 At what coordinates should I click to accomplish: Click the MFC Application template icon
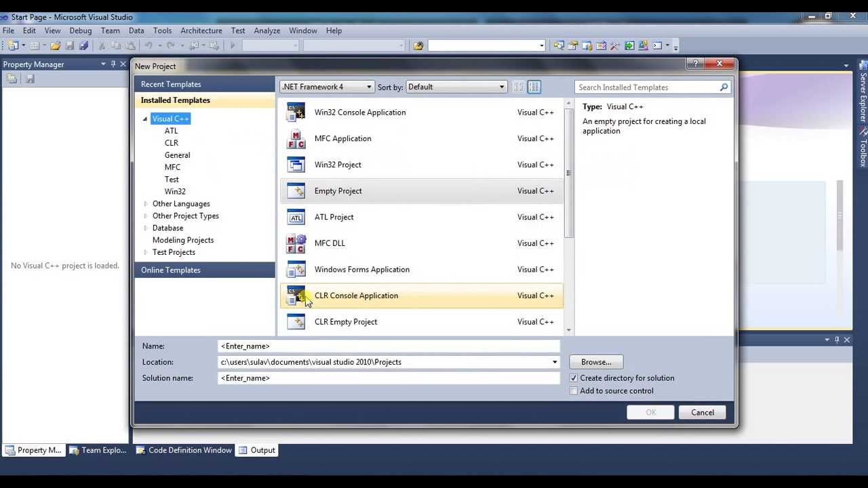296,138
